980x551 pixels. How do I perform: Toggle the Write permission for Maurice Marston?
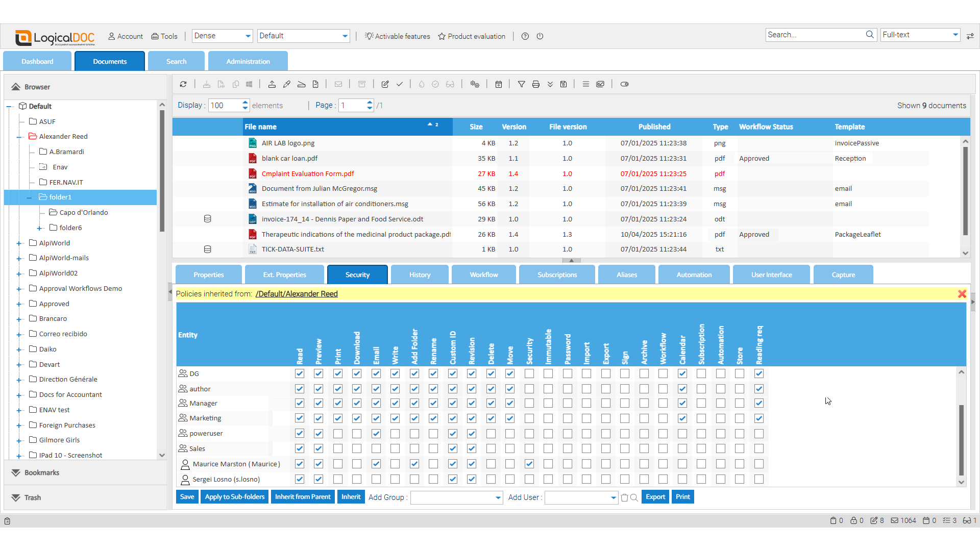[395, 464]
